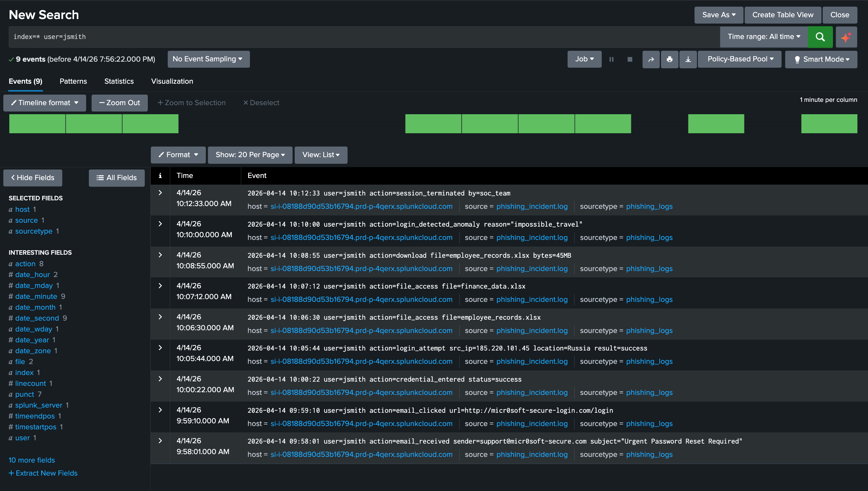Stop the search job
868x491 pixels.
tap(630, 59)
